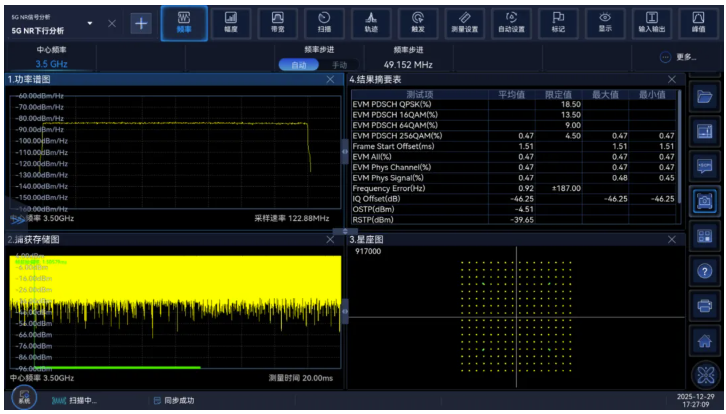The height and width of the screenshot is (414, 726).
Task: Open help via question mark icon
Action: point(704,271)
